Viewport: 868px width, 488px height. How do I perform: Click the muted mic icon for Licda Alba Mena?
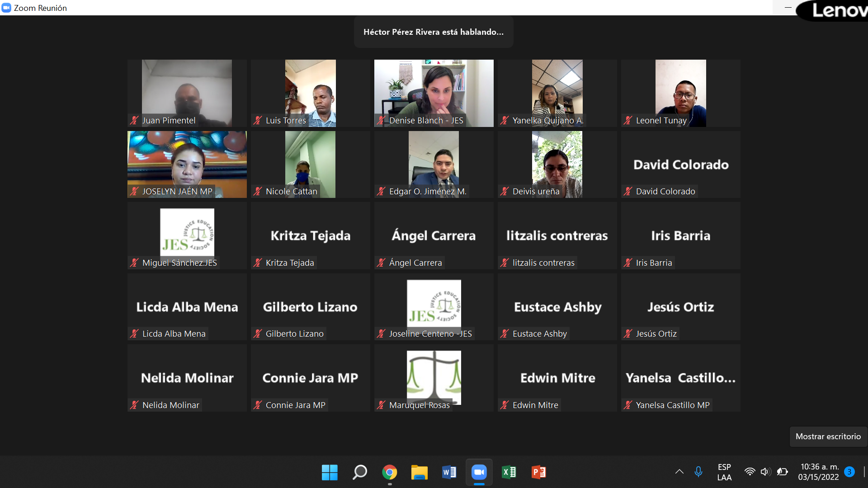134,333
